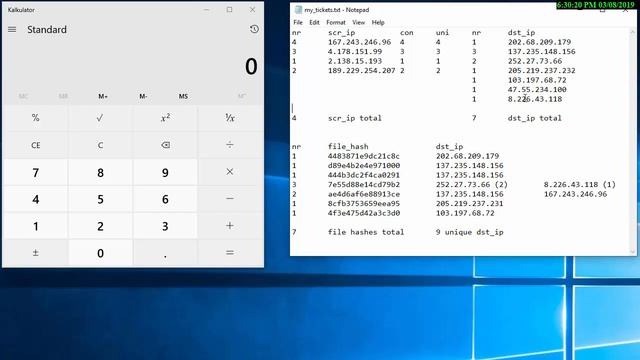Click the plus/minus sign toggle key
This screenshot has height=360, width=640.
coord(36,253)
